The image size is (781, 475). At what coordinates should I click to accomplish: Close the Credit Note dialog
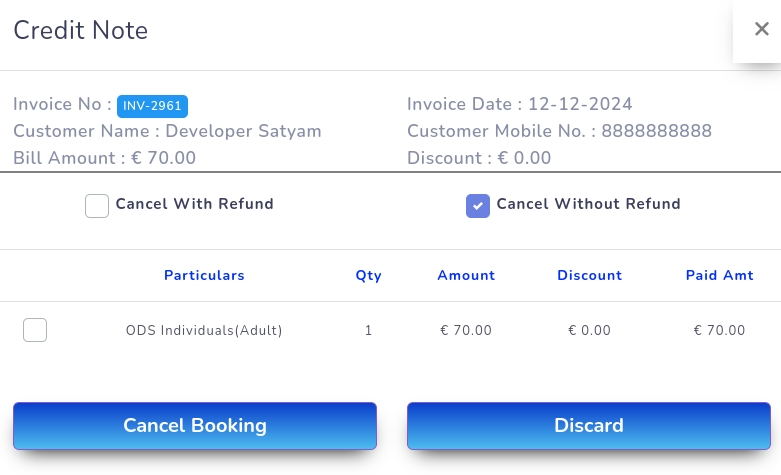click(761, 30)
